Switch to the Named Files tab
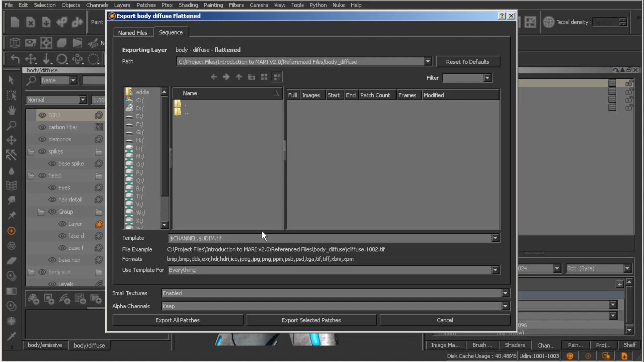This screenshot has width=644, height=362. tap(132, 33)
